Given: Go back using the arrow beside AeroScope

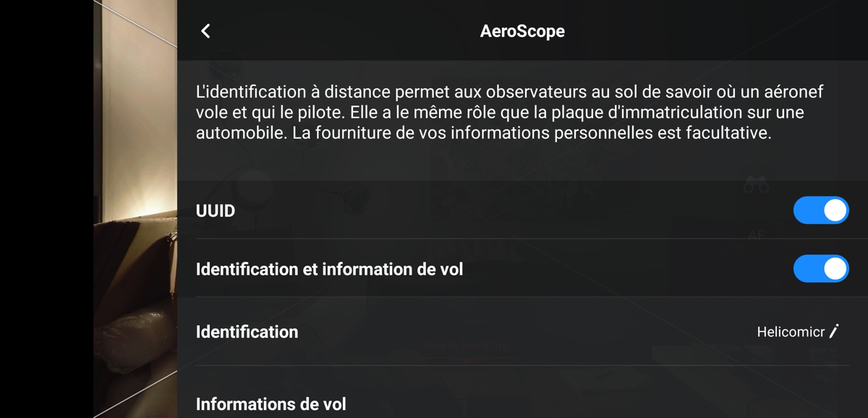Looking at the screenshot, I should point(205,31).
